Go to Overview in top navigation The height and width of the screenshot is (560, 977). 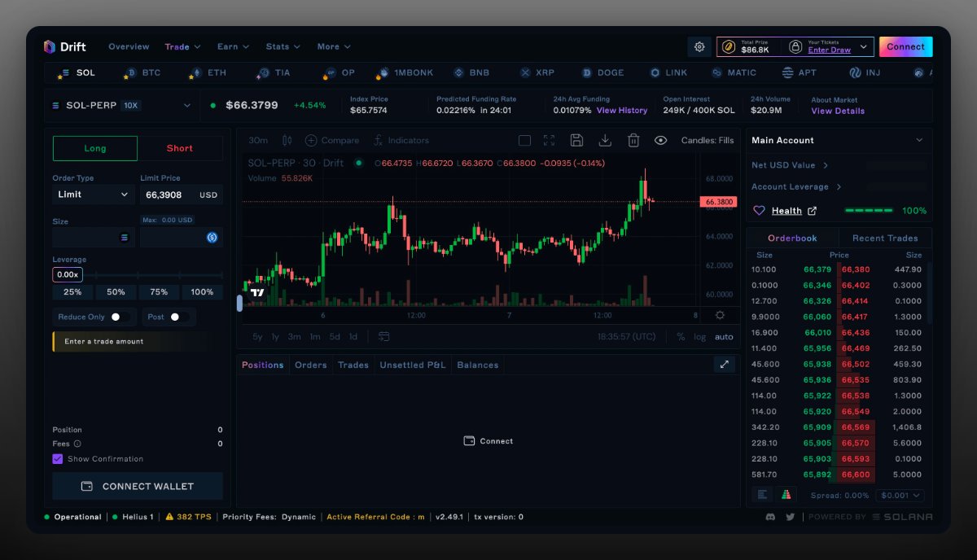(x=129, y=47)
